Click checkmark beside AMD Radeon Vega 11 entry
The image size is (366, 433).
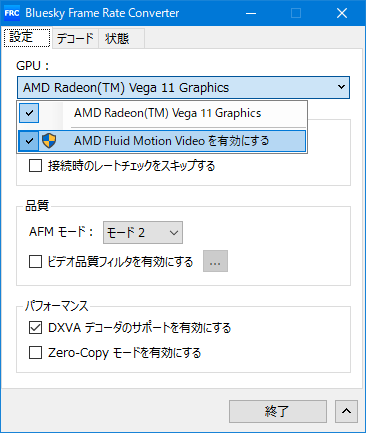29,113
